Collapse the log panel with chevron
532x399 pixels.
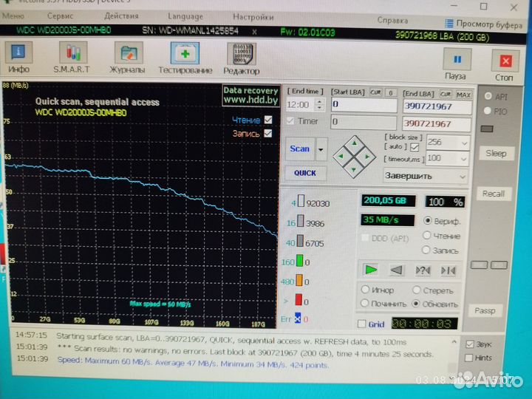(454, 342)
